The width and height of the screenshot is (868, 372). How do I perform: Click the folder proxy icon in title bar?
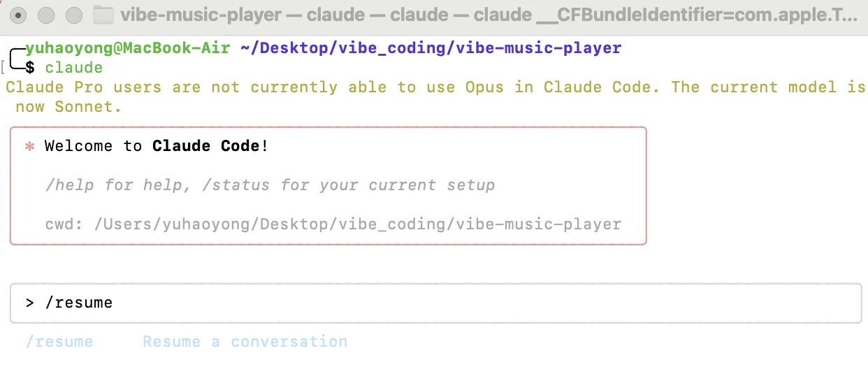103,14
